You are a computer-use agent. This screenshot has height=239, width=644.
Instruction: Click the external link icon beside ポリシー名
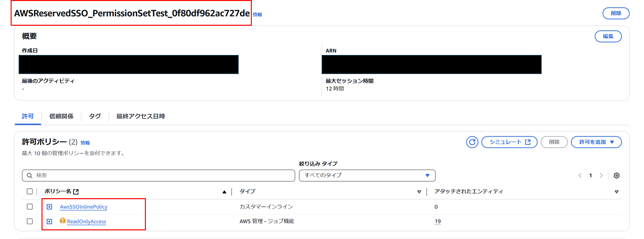pos(76,192)
